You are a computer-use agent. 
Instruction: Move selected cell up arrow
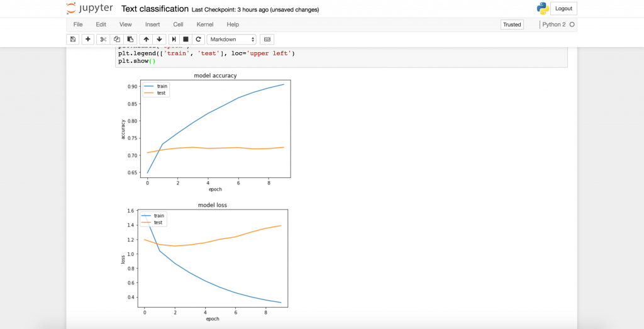point(147,39)
